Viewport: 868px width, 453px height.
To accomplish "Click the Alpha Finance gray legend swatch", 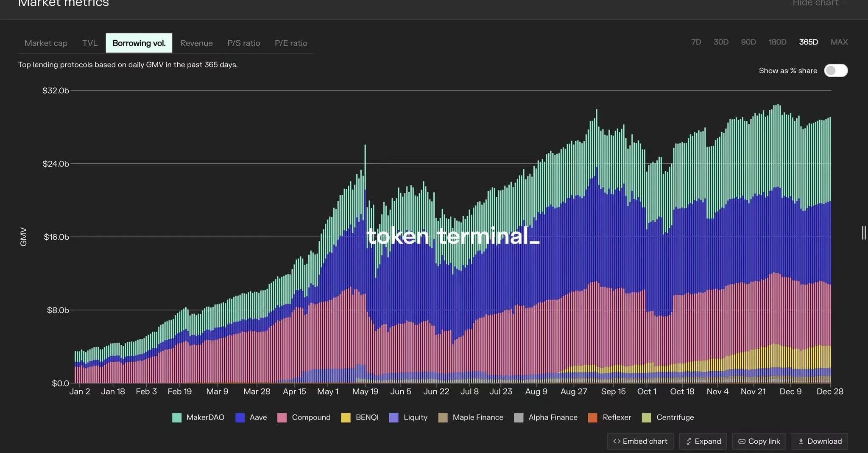I will pos(519,417).
